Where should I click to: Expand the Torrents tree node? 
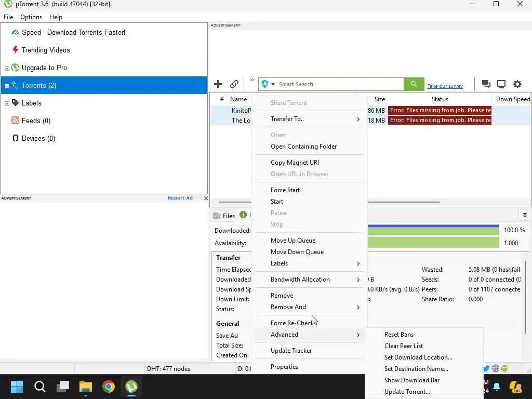pyautogui.click(x=7, y=86)
